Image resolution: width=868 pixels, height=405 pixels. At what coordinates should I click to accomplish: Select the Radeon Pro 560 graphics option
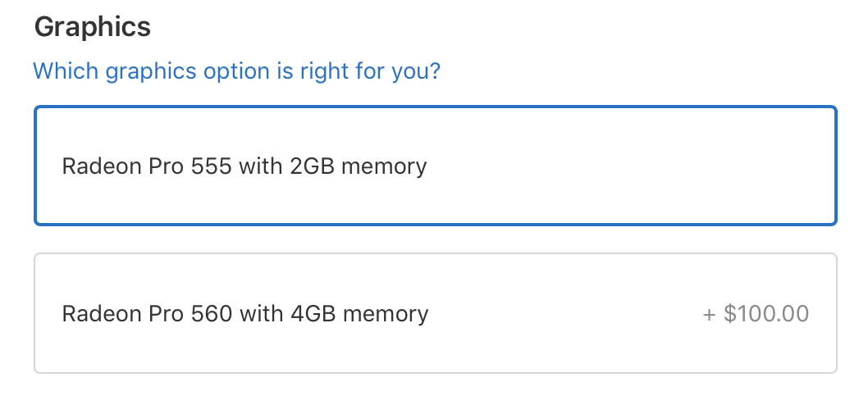click(435, 313)
